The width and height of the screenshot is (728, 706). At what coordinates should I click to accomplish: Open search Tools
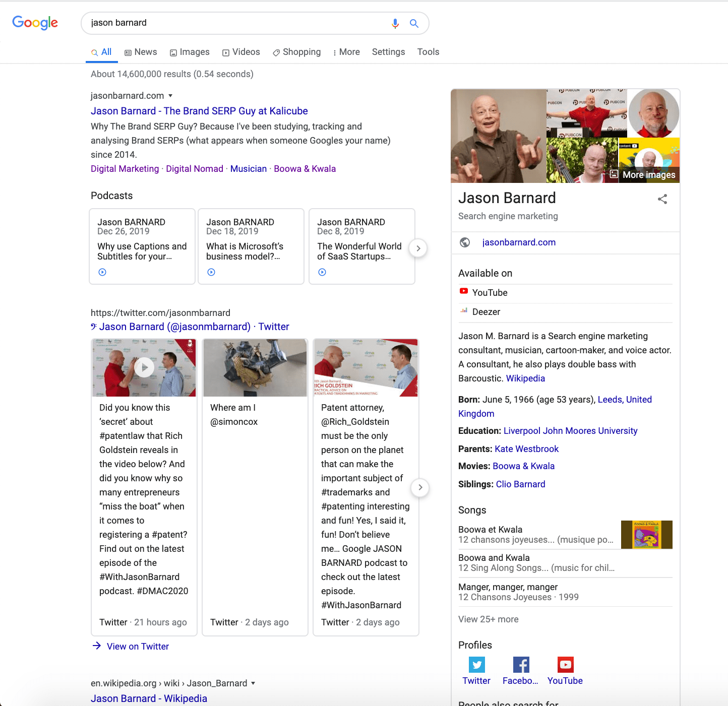pyautogui.click(x=428, y=52)
